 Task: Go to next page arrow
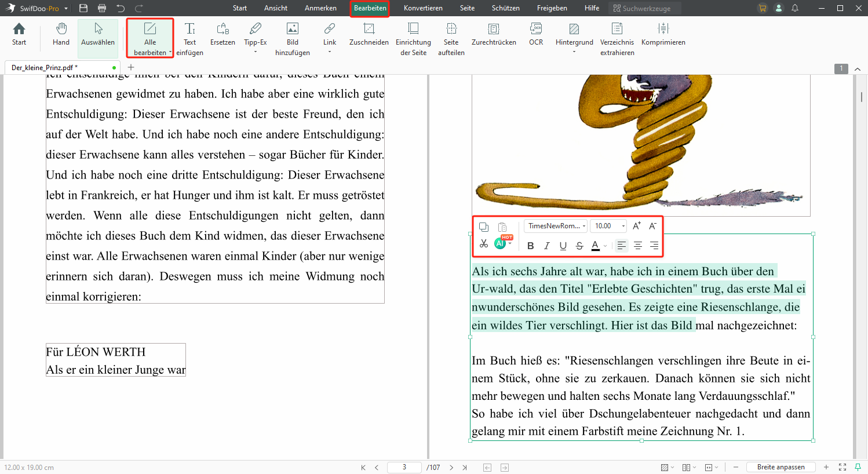(451, 467)
